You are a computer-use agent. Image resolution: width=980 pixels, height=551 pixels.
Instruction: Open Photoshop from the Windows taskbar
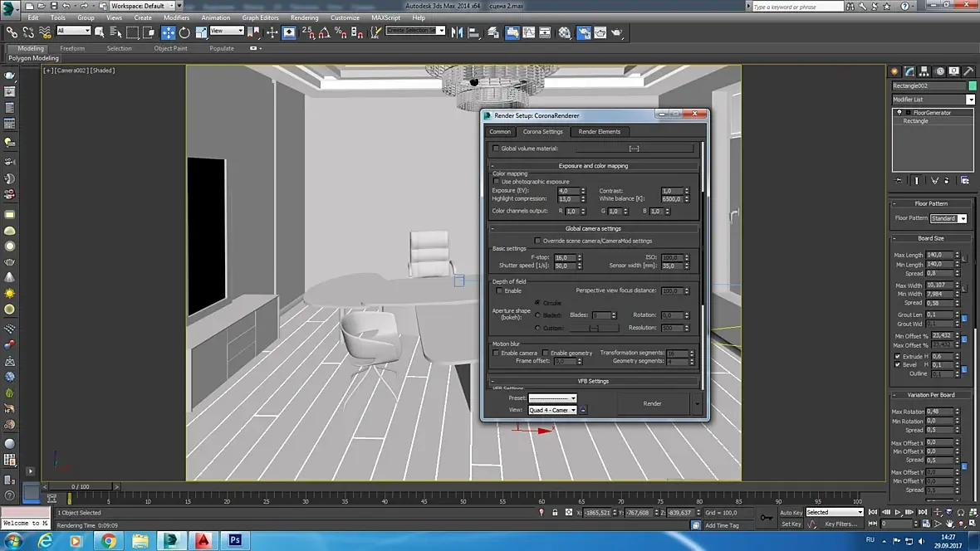pos(235,540)
